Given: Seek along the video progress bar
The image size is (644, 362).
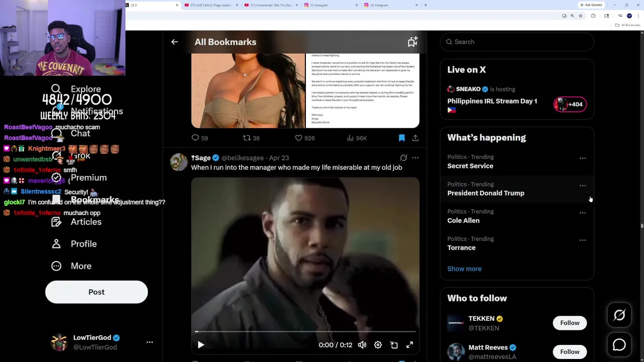Looking at the screenshot, I should 305,332.
